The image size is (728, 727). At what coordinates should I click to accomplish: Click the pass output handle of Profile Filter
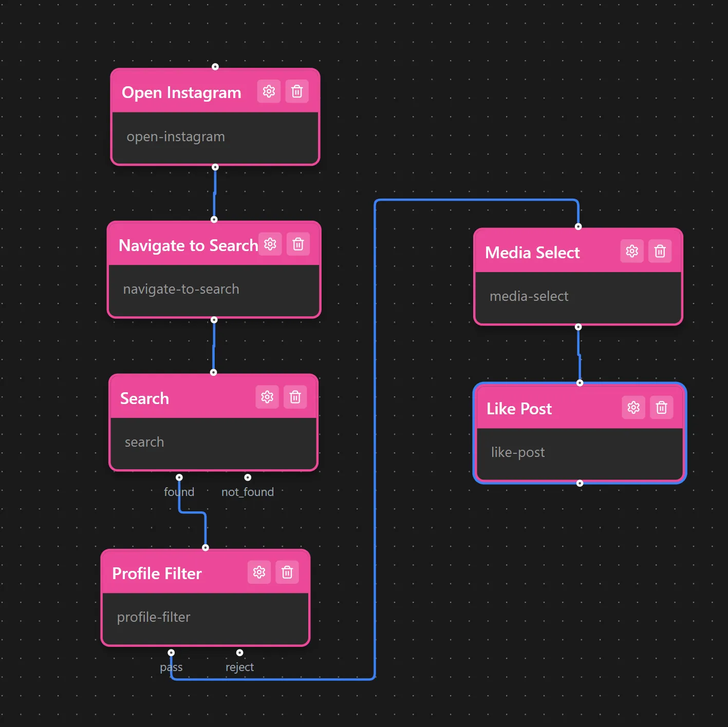coord(171,653)
